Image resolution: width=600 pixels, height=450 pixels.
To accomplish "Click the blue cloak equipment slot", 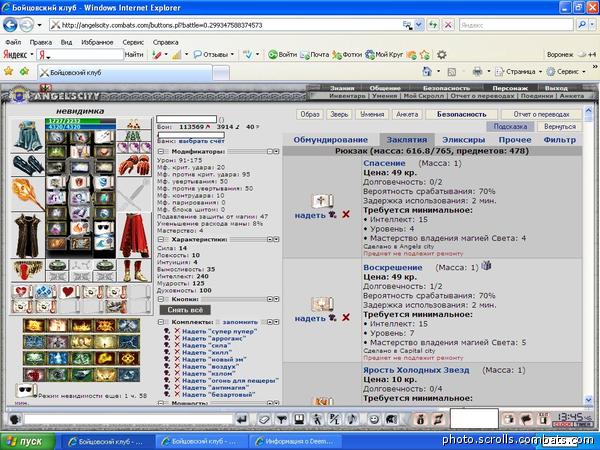I will pyautogui.click(x=28, y=135).
